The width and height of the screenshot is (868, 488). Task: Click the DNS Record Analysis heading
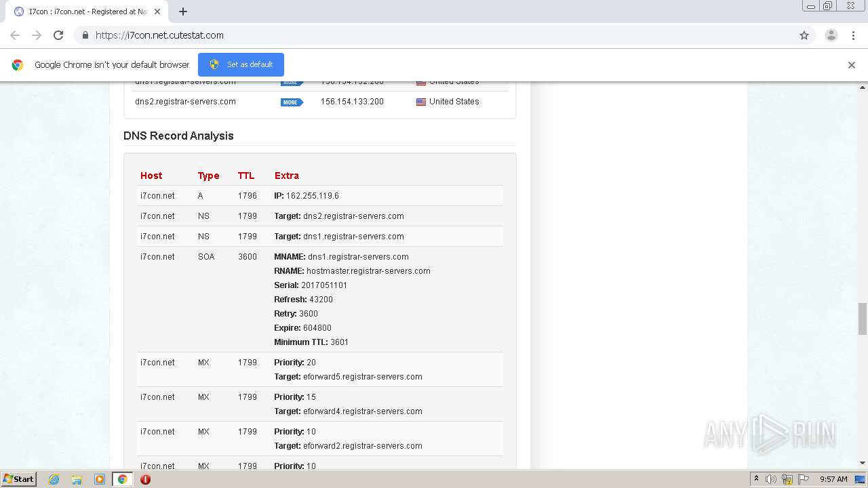point(178,136)
